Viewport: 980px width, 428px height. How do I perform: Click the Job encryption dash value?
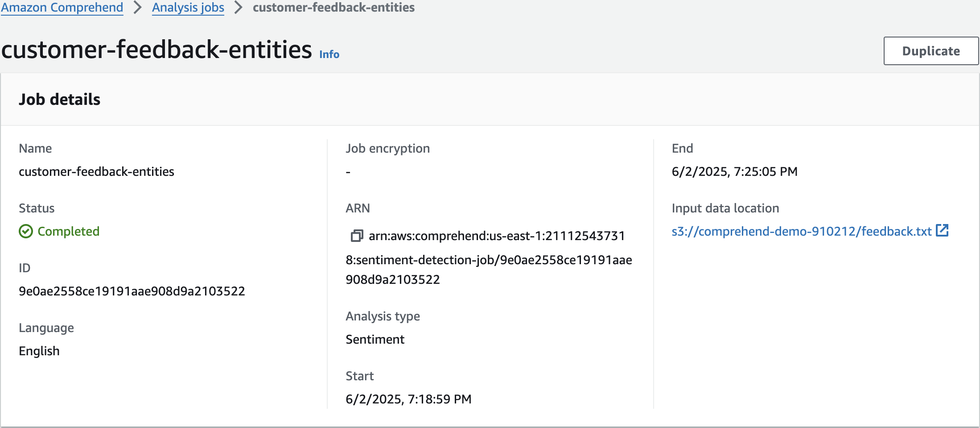pos(348,172)
